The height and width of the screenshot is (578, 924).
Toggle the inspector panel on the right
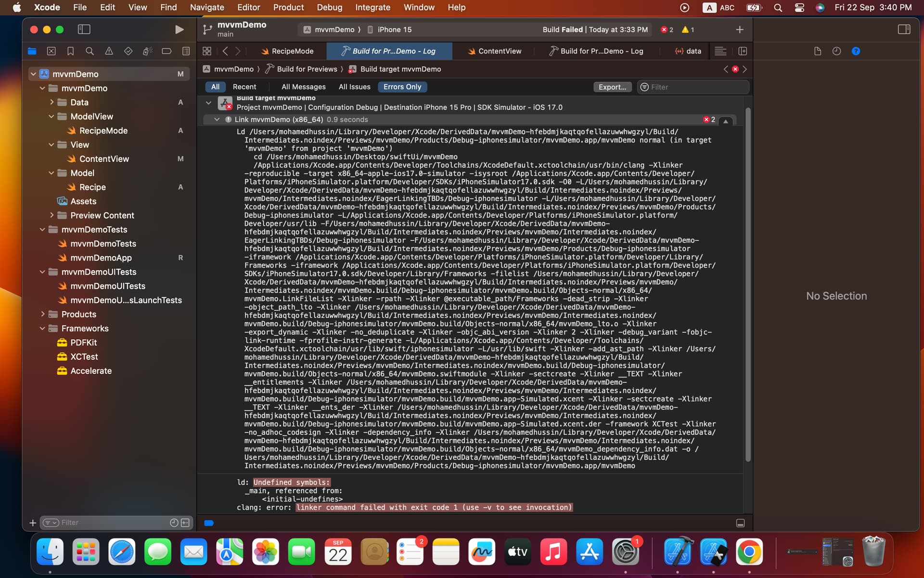904,29
